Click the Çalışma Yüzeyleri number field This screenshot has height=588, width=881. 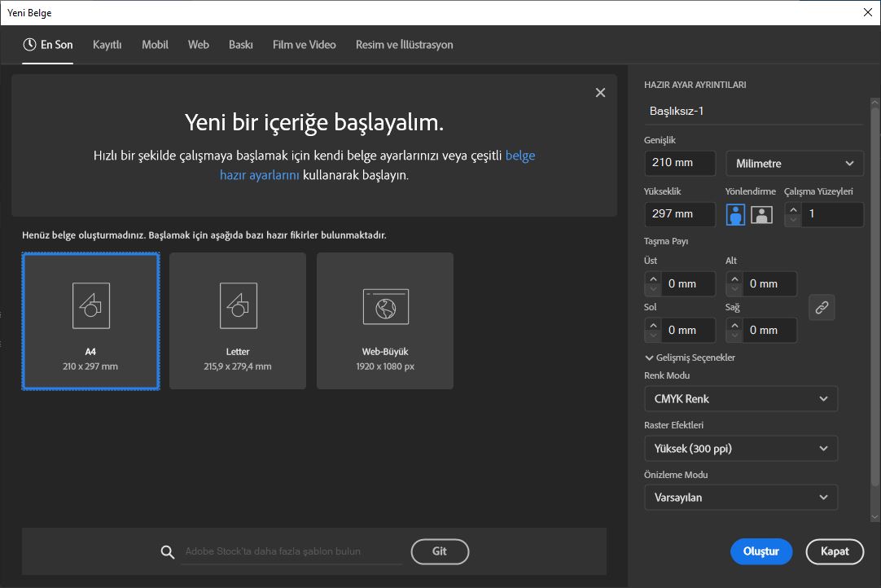[x=832, y=214]
